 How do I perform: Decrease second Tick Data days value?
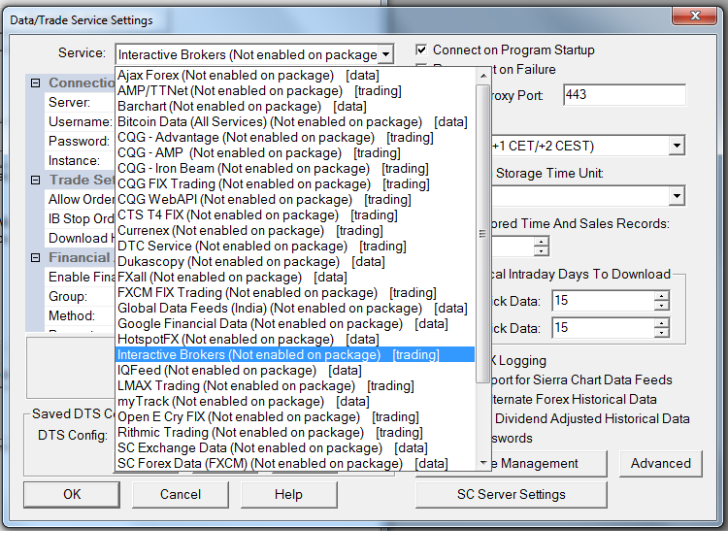tap(662, 333)
